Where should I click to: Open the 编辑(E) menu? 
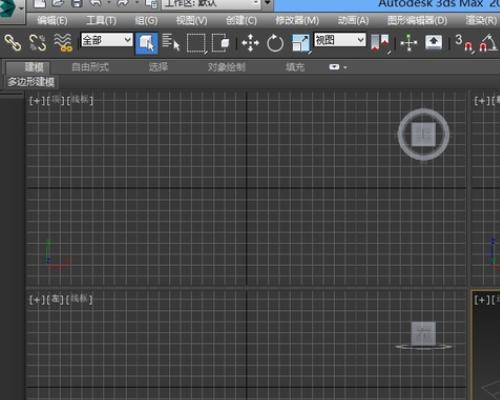point(52,21)
